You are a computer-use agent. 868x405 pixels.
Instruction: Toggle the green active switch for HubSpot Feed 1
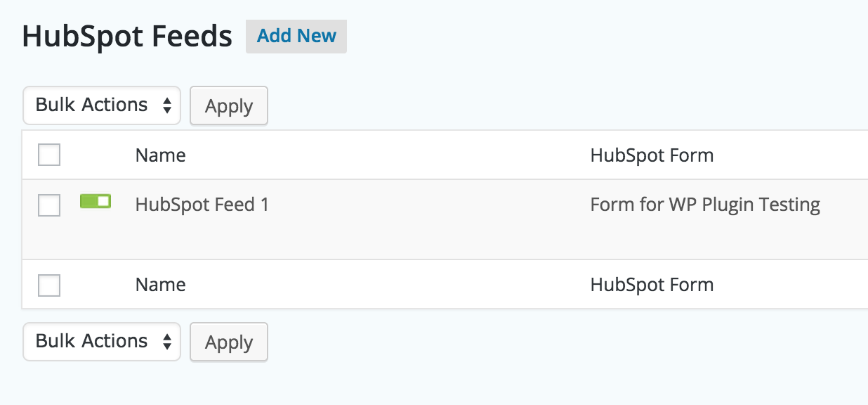coord(96,202)
